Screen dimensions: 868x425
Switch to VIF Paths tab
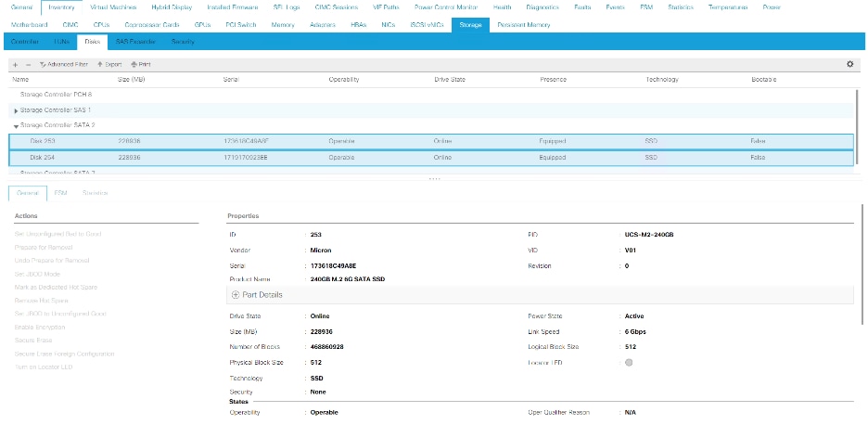click(x=387, y=7)
